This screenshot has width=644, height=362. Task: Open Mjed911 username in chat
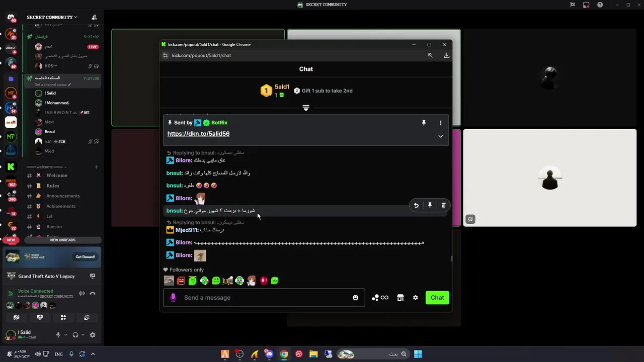click(x=186, y=230)
